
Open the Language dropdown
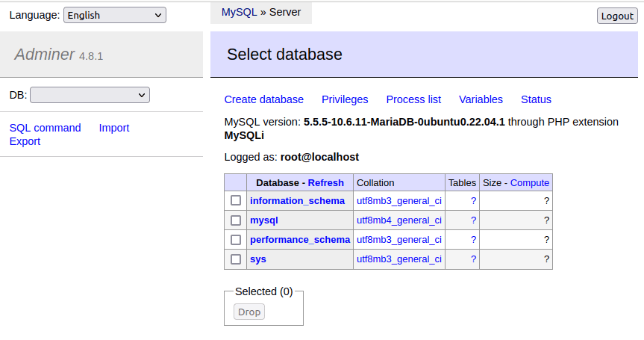[x=115, y=15]
